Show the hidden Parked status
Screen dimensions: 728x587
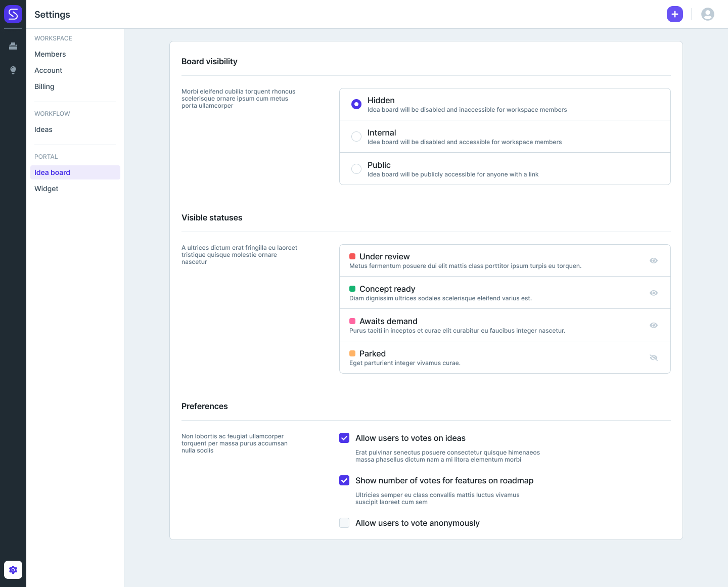point(654,357)
